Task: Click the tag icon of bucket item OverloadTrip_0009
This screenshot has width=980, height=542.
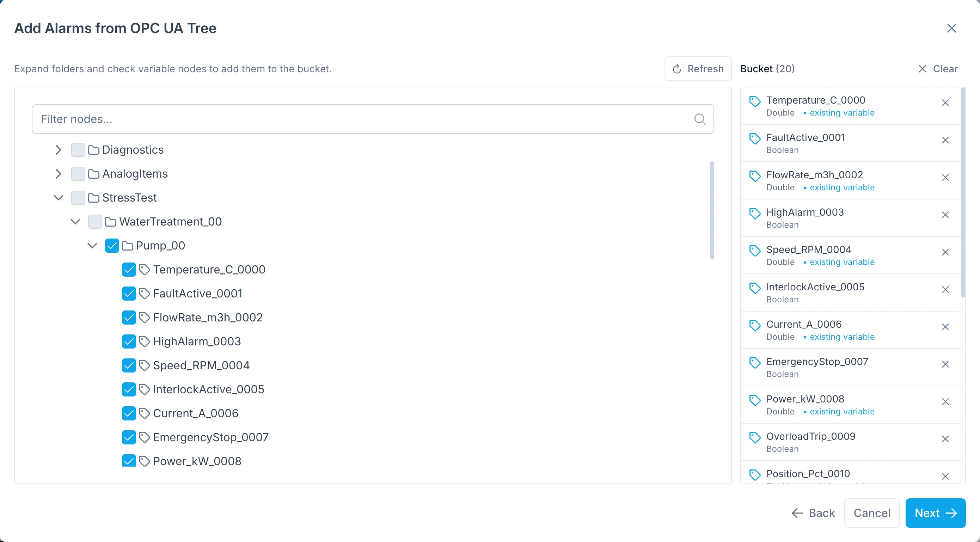Action: pos(755,437)
